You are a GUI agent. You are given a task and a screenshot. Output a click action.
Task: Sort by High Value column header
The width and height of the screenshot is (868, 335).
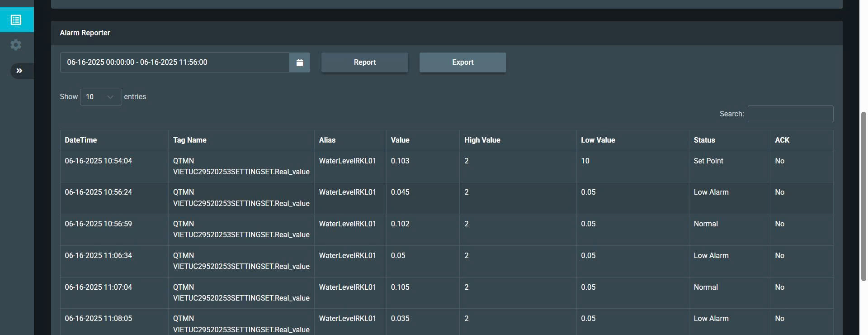(482, 140)
